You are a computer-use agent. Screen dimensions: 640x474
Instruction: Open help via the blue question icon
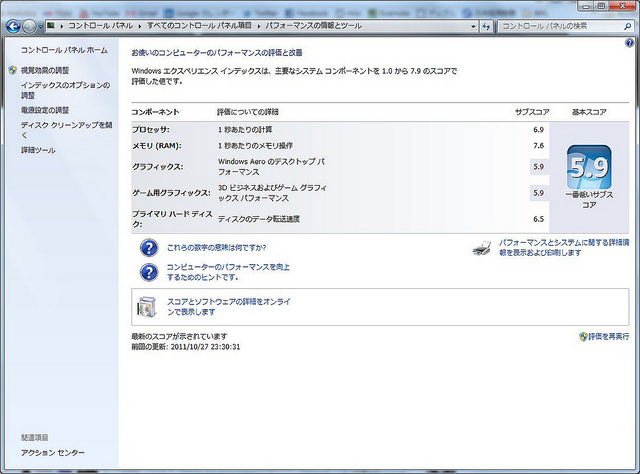click(629, 43)
